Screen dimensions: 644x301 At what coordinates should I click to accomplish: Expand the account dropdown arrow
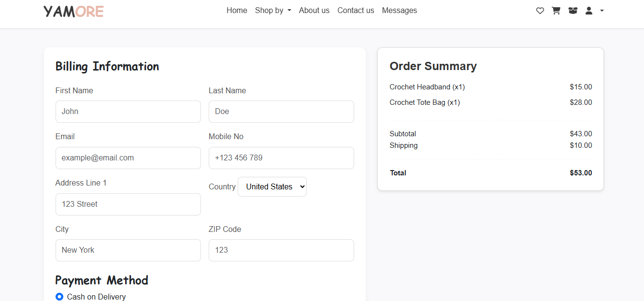click(x=602, y=11)
